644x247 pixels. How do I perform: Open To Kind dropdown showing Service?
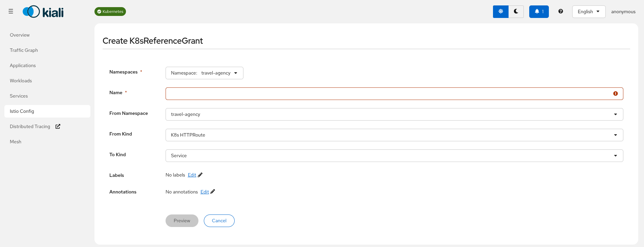(x=394, y=156)
